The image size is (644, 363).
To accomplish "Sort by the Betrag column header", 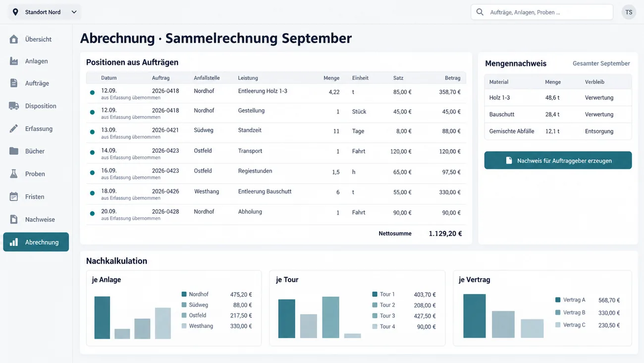I will point(452,78).
